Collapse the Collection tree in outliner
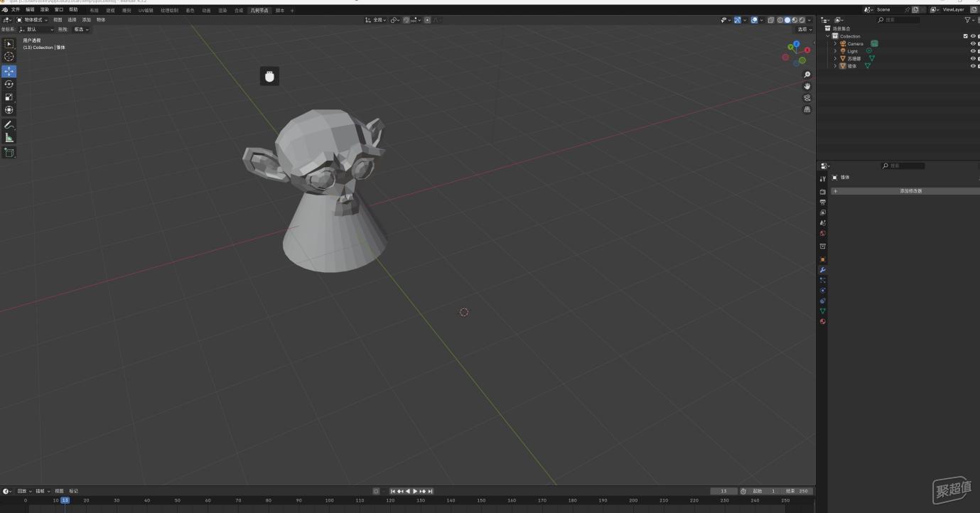This screenshot has height=513, width=980. tap(827, 36)
